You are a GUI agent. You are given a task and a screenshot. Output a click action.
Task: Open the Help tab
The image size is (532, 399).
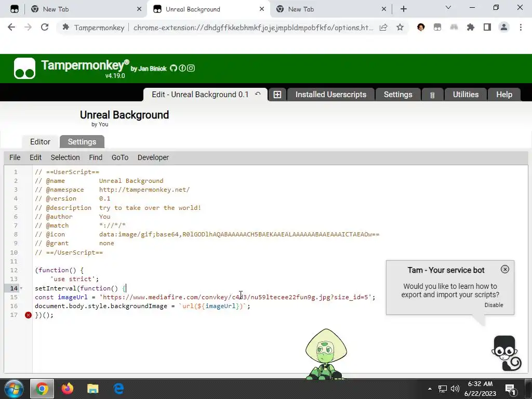504,95
